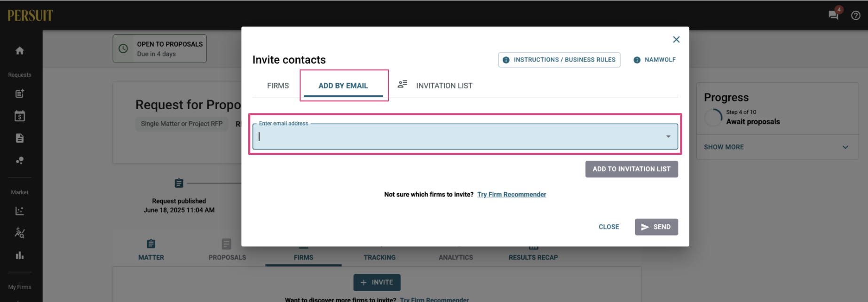Viewport: 868px width, 302px height.
Task: Open the Home icon in sidebar
Action: pos(19,50)
